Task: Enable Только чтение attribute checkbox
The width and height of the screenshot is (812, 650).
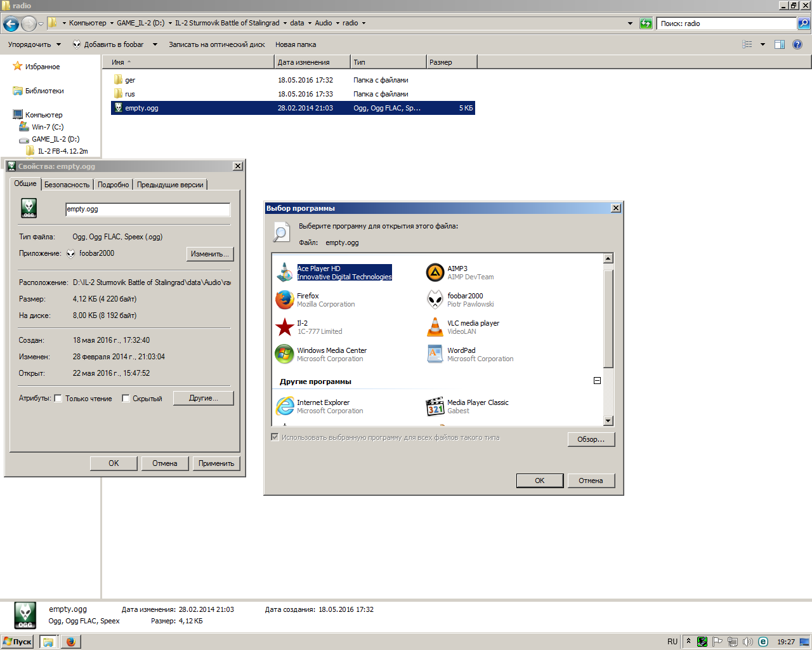Action: coord(58,399)
